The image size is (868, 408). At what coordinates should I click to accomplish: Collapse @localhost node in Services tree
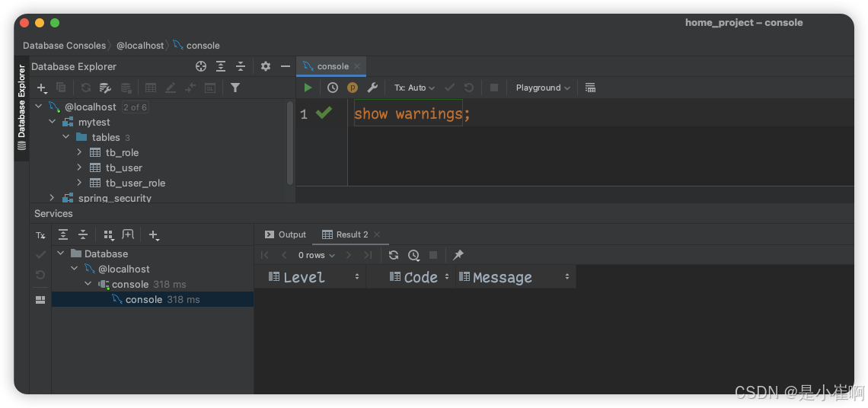(74, 269)
